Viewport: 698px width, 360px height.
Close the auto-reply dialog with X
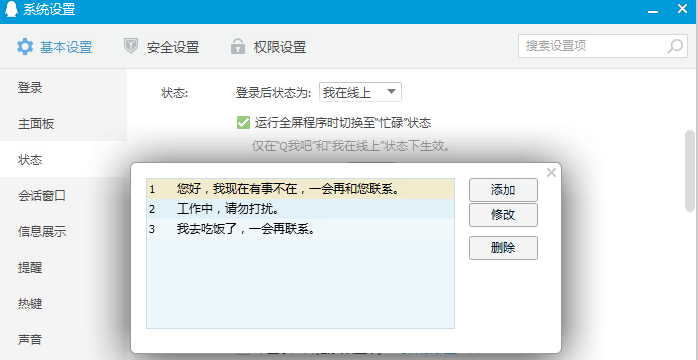click(x=551, y=173)
